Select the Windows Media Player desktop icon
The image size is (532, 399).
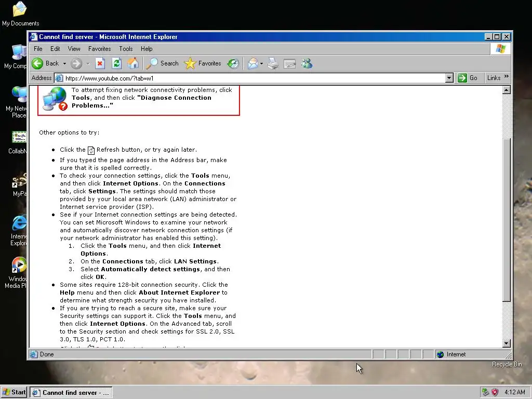16,273
